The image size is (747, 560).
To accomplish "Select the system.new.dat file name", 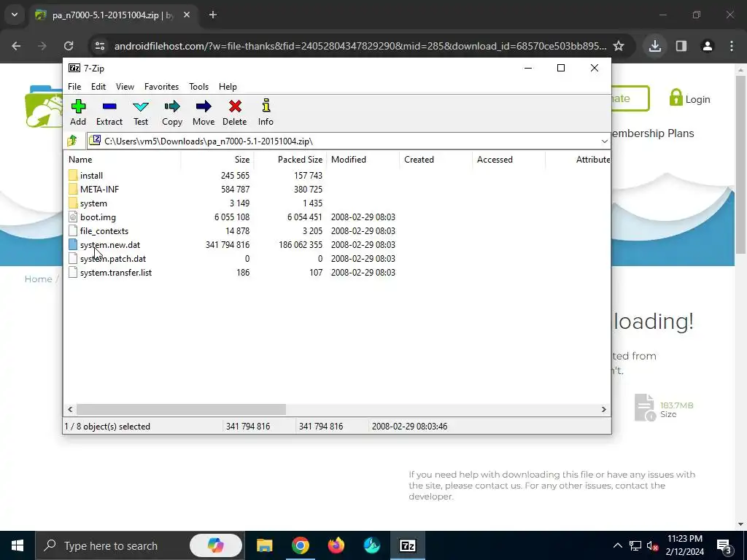I will [110, 245].
